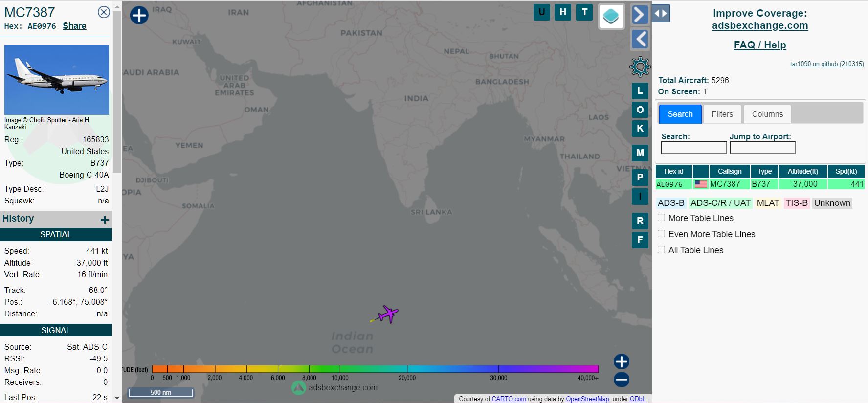Toggle the O map option button

point(640,110)
